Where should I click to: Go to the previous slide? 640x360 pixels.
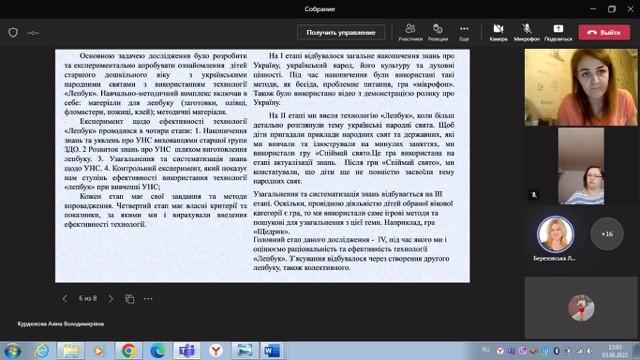65,299
